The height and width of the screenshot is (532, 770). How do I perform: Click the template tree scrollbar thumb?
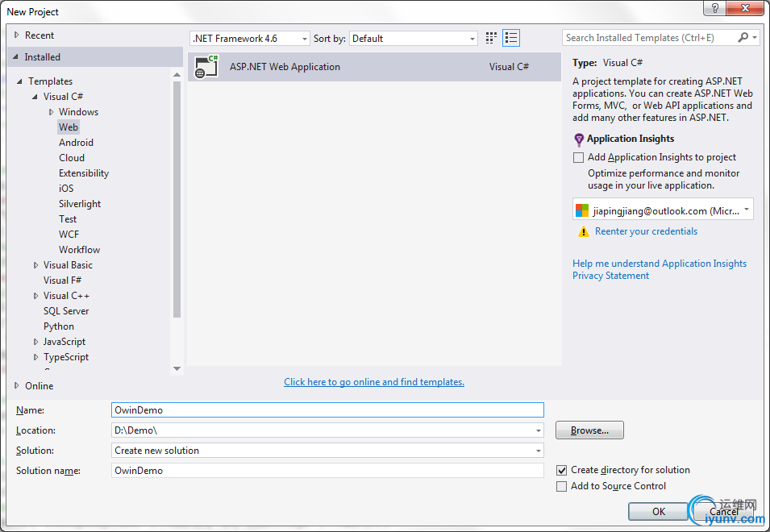point(177,199)
